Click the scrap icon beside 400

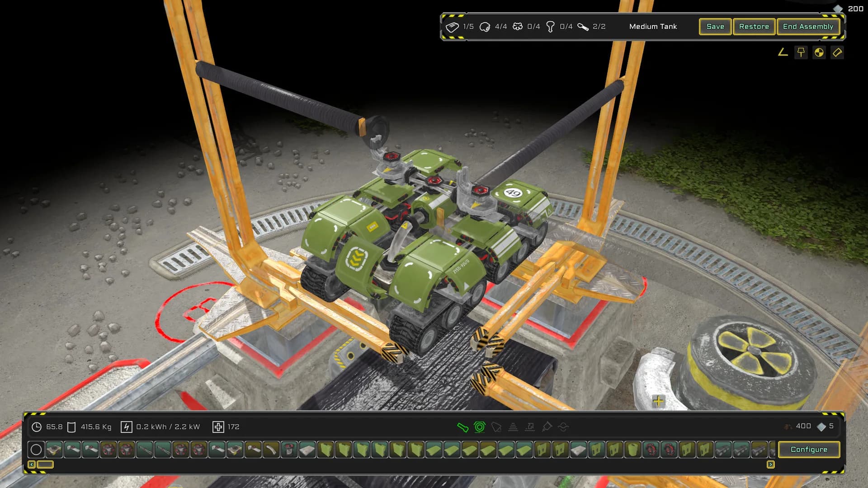tap(788, 427)
